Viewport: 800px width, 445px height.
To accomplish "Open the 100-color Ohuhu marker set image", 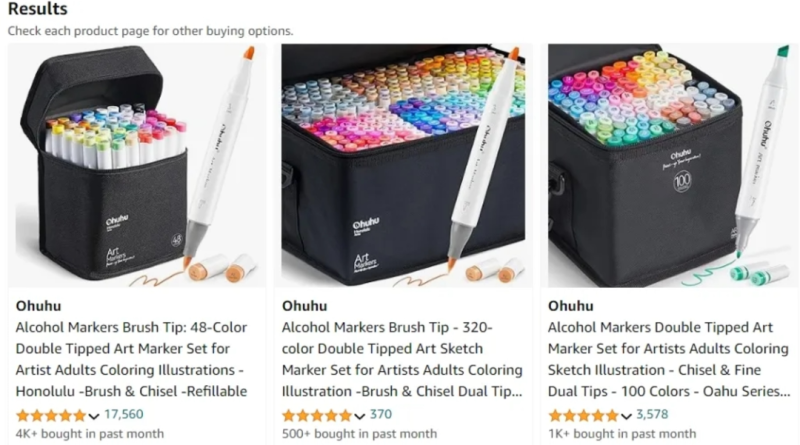I will click(x=672, y=165).
